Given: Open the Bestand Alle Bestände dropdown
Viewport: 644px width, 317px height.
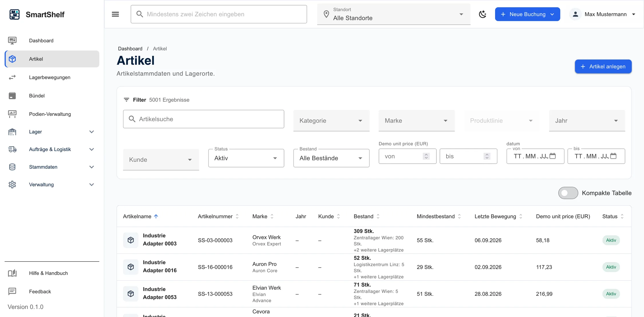Looking at the screenshot, I should 331,158.
